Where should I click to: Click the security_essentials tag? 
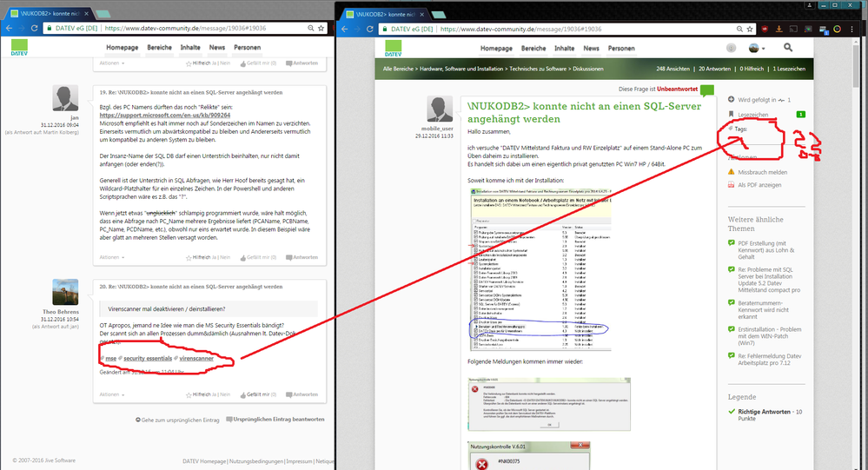[x=148, y=358]
